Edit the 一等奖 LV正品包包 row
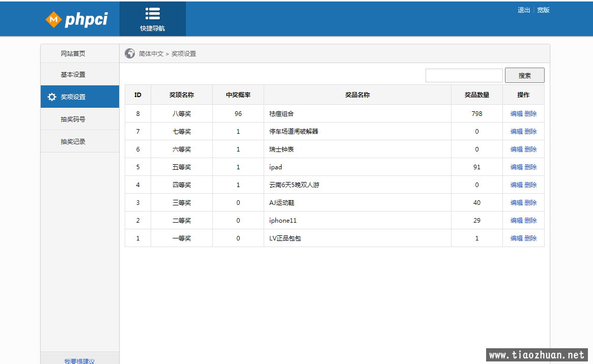The image size is (593, 364). point(517,238)
